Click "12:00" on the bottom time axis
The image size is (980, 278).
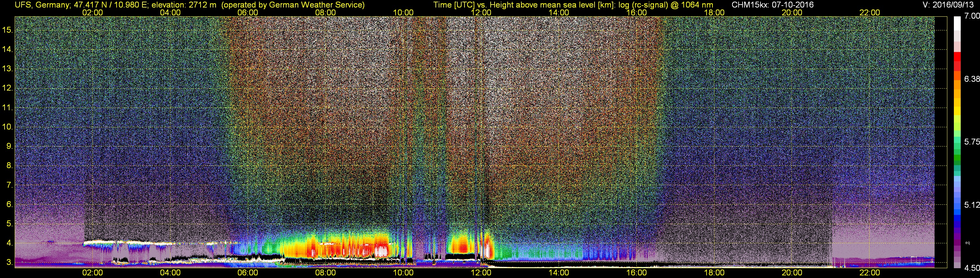(x=481, y=273)
